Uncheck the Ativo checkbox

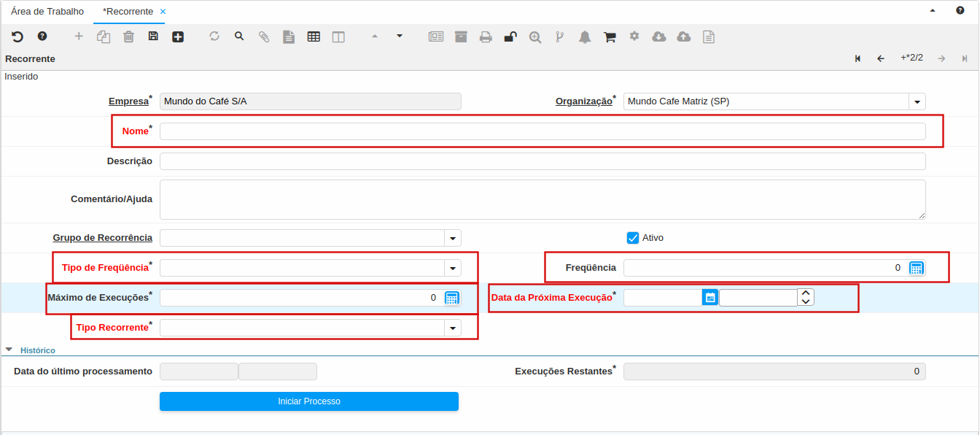(633, 238)
